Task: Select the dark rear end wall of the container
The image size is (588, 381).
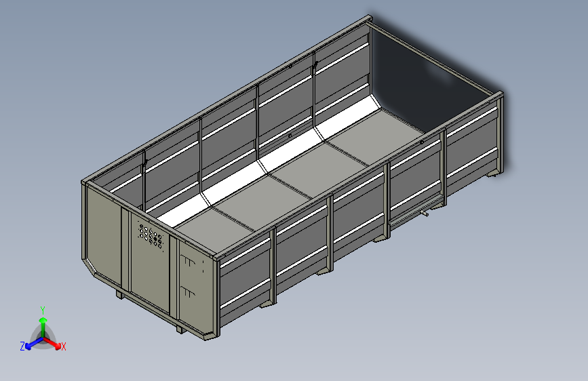Action: (x=431, y=81)
